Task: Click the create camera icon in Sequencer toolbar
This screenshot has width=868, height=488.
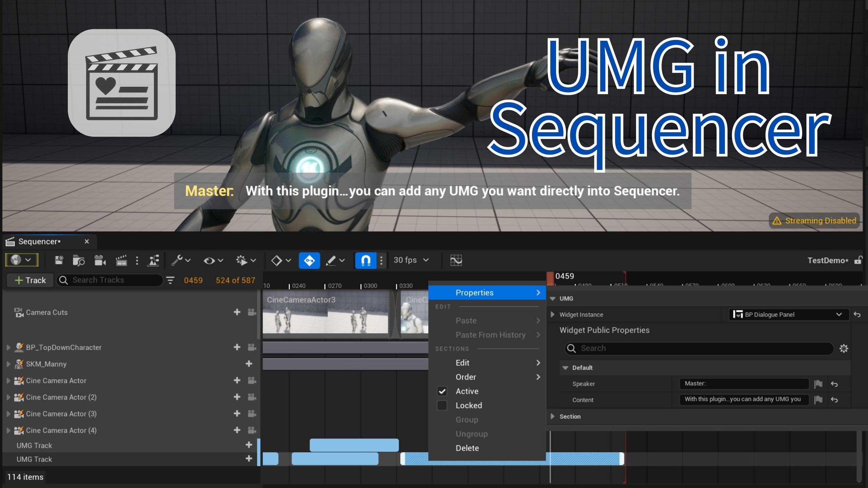Action: click(100, 260)
